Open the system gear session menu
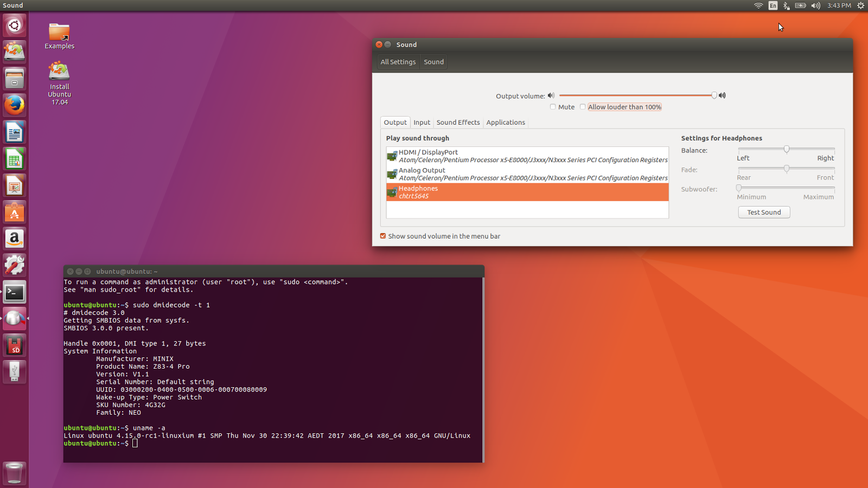 [x=860, y=5]
